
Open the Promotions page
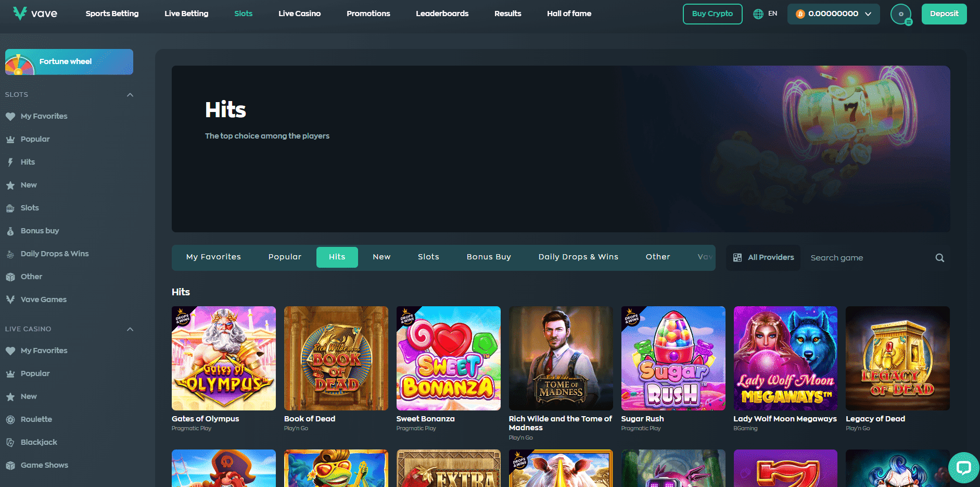tap(368, 14)
